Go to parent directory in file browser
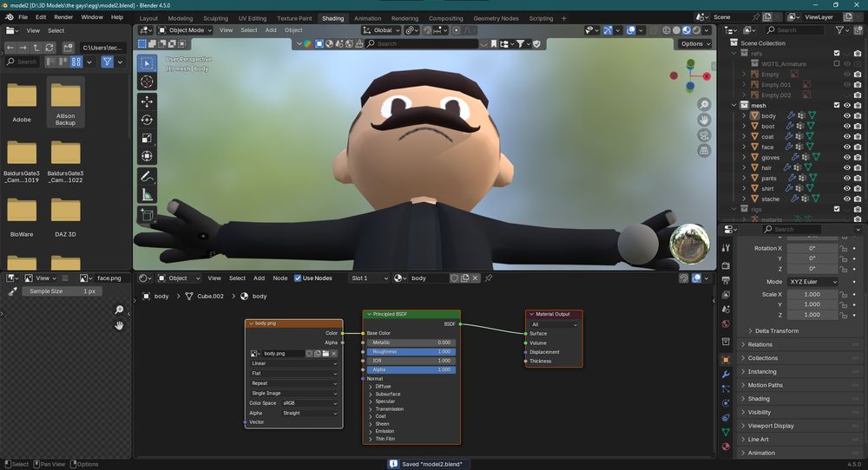This screenshot has width=868, height=470. tap(36, 48)
